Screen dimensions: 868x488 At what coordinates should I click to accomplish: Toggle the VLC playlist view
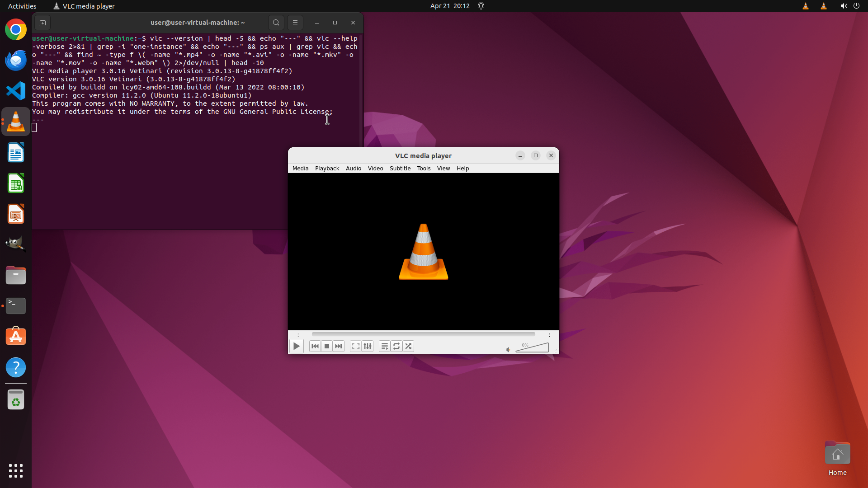(x=385, y=346)
